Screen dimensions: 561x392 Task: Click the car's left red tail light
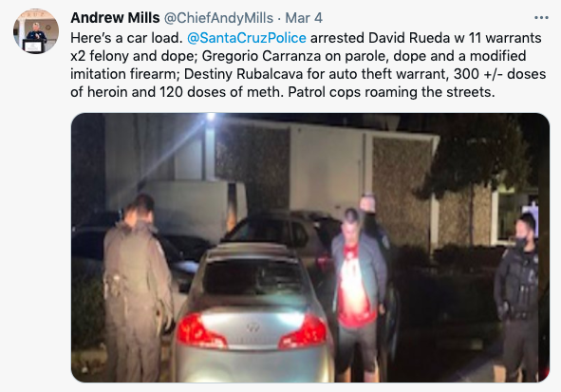pyautogui.click(x=200, y=331)
